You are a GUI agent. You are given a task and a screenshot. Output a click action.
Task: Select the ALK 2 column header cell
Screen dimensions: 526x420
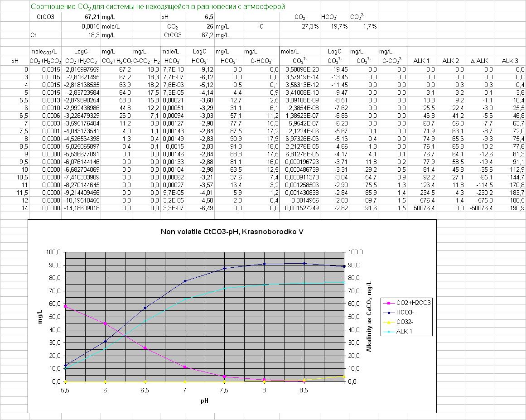pyautogui.click(x=450, y=61)
